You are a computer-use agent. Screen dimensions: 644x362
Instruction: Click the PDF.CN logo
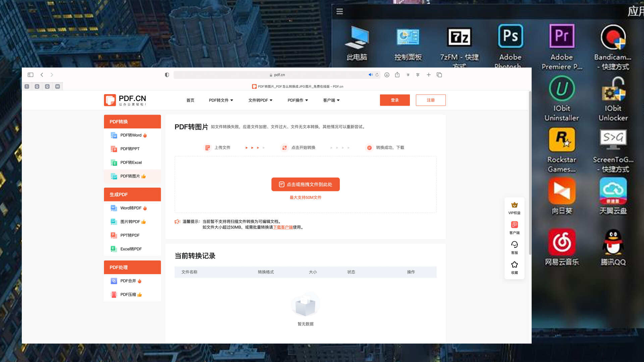(125, 100)
